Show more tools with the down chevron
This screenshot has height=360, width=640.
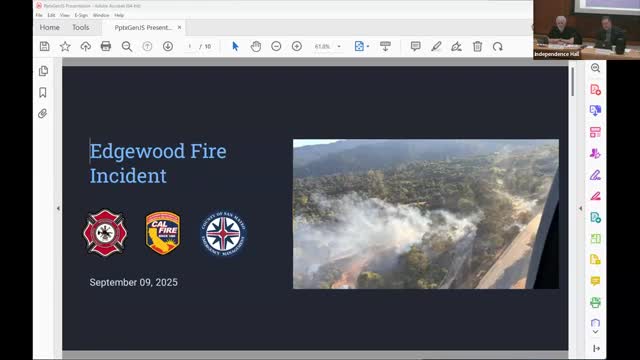[x=595, y=332]
